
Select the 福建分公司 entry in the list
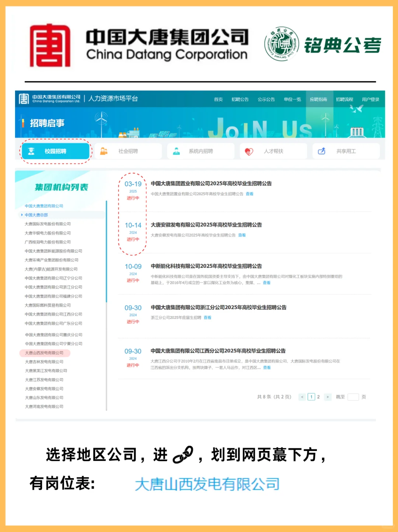click(x=53, y=296)
